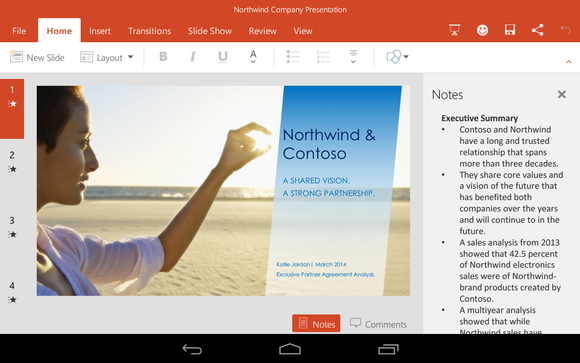Click the presentation title 'Northwind Company Presentation'
This screenshot has width=580, height=363.
click(290, 10)
